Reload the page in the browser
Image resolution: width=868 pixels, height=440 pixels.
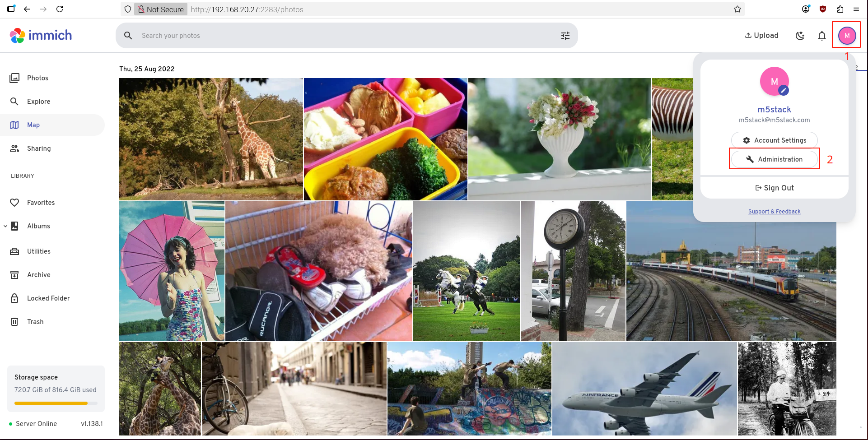(x=60, y=9)
